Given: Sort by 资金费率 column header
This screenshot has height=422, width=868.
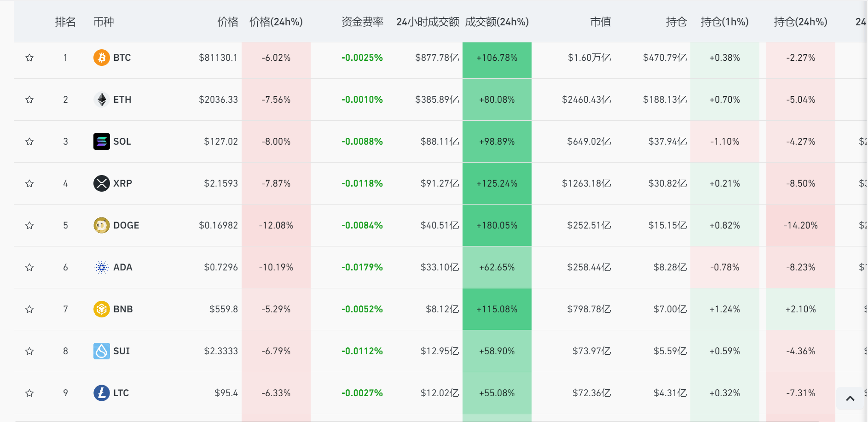Looking at the screenshot, I should click(363, 22).
